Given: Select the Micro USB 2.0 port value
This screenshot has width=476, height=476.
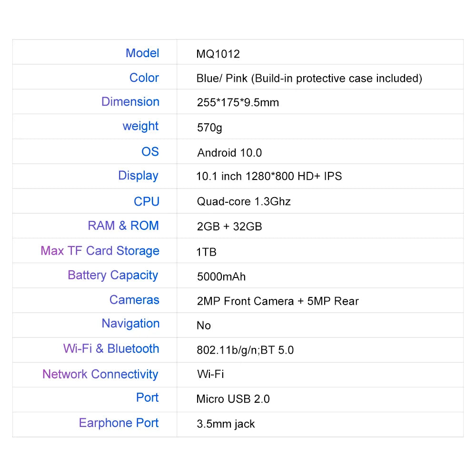Looking at the screenshot, I should click(233, 399).
